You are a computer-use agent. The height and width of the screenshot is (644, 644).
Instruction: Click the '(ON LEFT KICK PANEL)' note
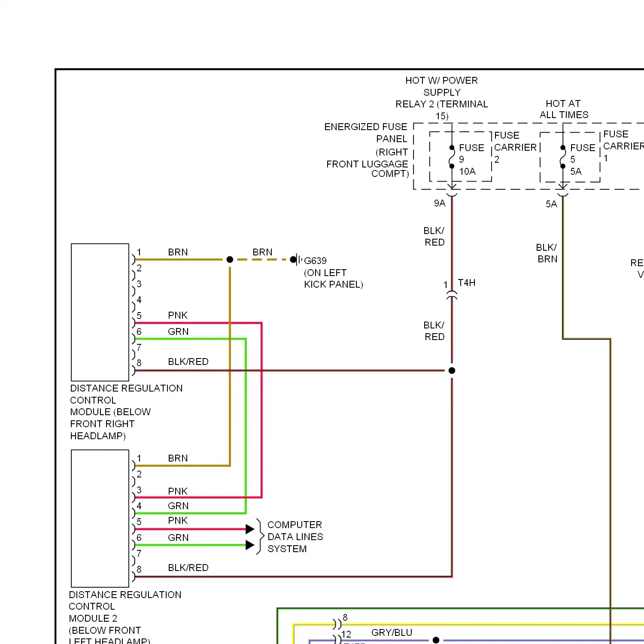(333, 279)
